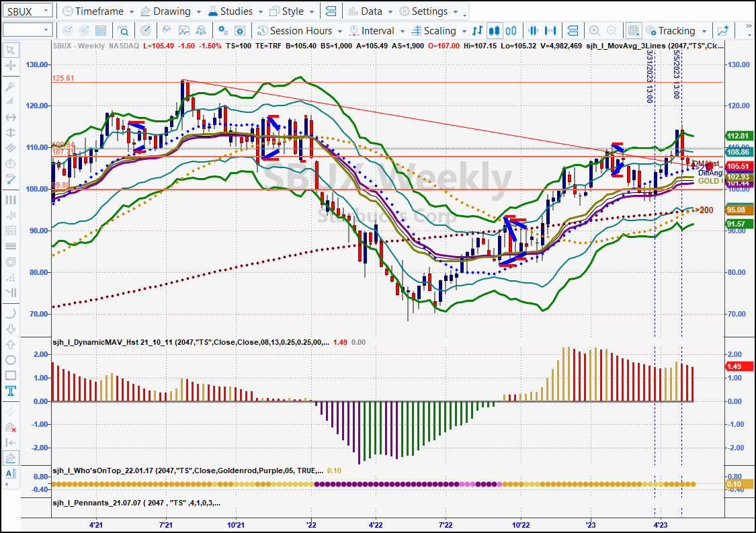The image size is (756, 533).
Task: Select the down arrow drawing tool
Action: tap(10, 329)
